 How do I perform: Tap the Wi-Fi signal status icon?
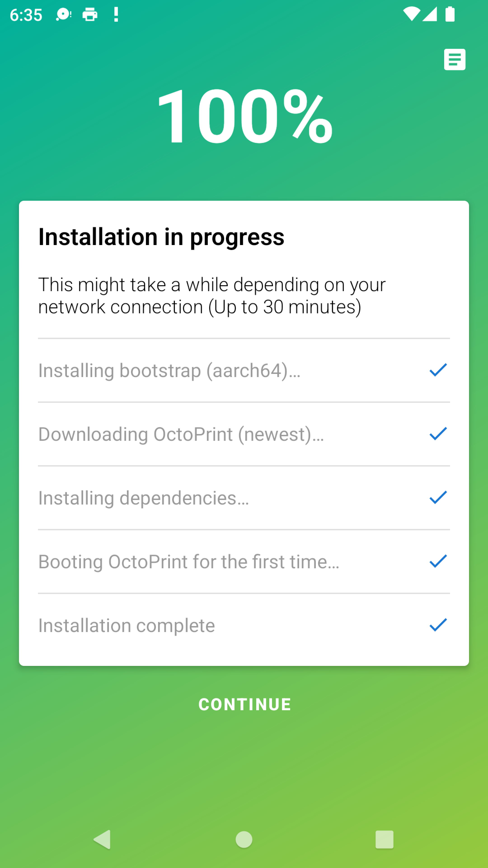click(x=411, y=14)
